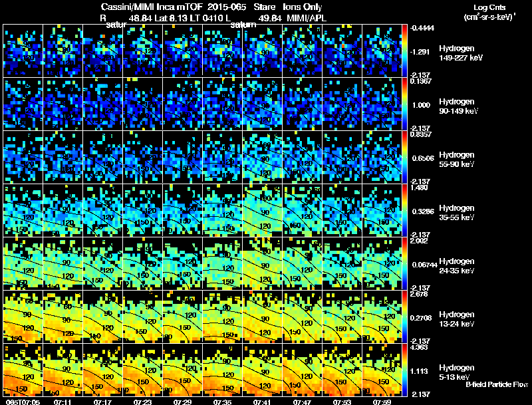Click the '07:23' time label

(x=142, y=402)
